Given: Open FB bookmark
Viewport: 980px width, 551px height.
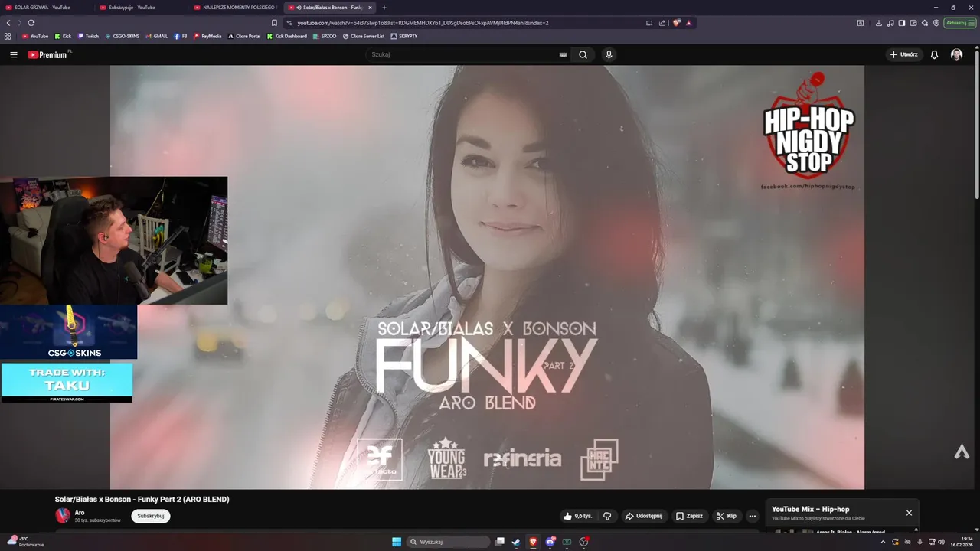Looking at the screenshot, I should click(181, 36).
